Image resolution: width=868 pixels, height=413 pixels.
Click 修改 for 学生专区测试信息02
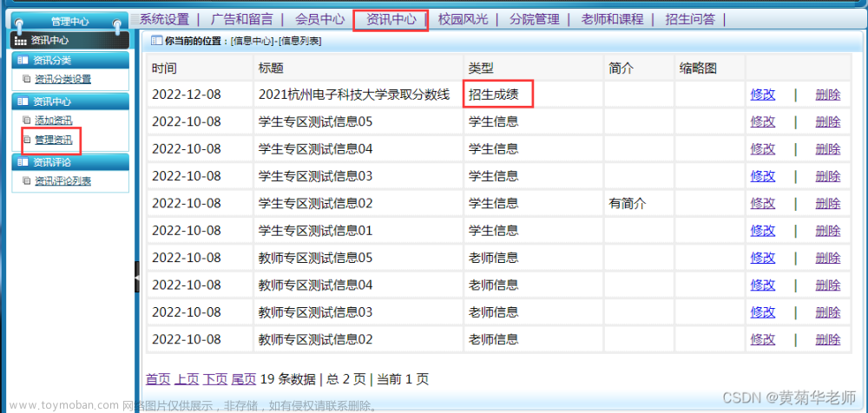(x=763, y=203)
